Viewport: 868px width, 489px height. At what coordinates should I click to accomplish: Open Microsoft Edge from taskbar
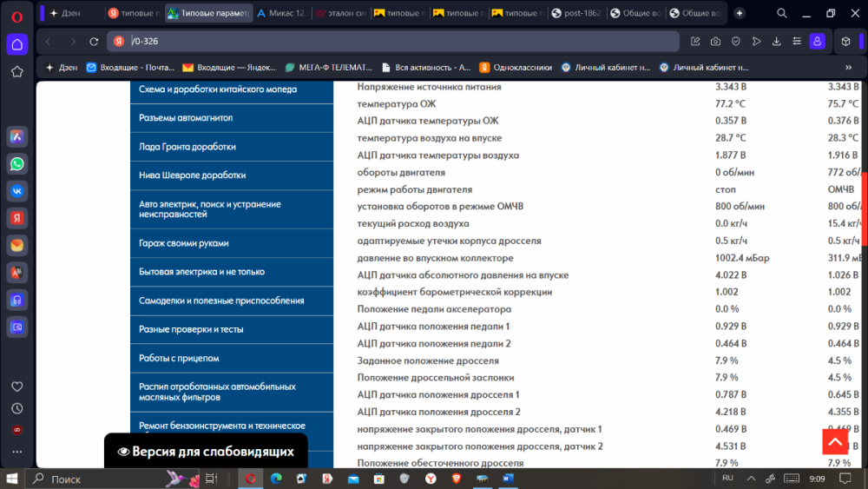(x=276, y=479)
